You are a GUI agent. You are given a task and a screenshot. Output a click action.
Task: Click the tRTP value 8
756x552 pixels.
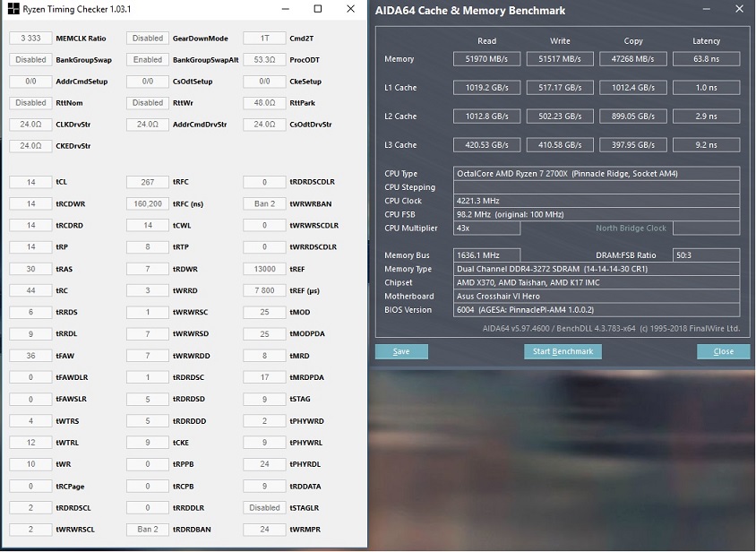pyautogui.click(x=148, y=247)
